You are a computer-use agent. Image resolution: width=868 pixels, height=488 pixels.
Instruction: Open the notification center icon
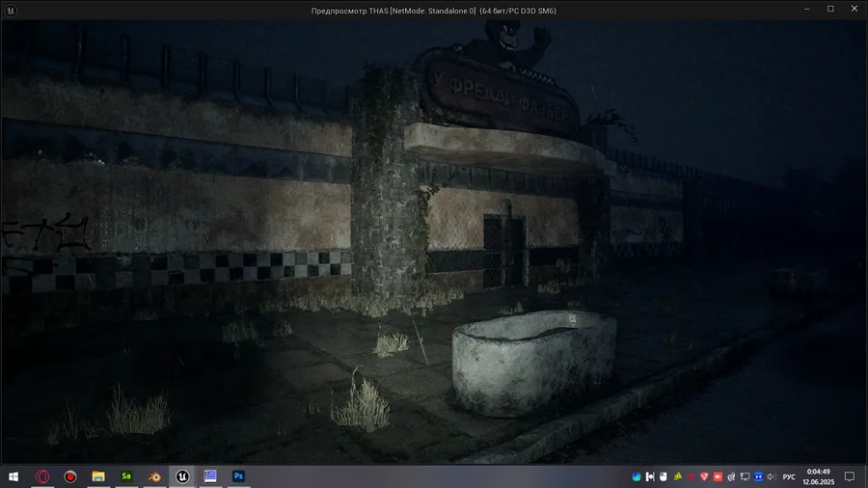pos(849,476)
